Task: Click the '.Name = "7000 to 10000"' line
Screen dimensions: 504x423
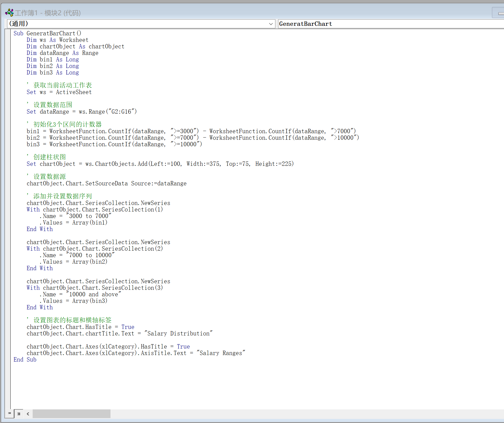Action: [x=77, y=255]
